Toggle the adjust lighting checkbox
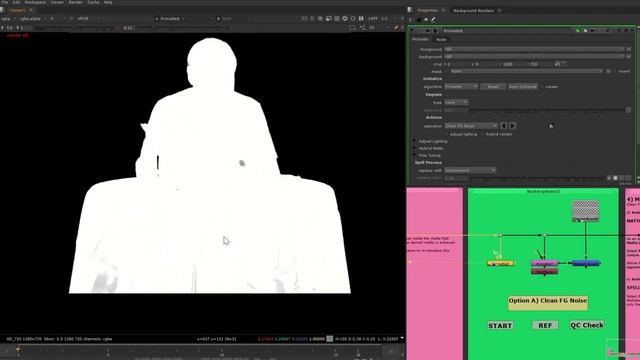The image size is (640, 360). (447, 134)
